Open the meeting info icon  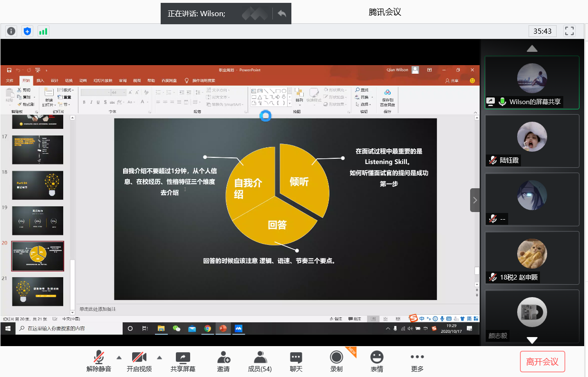click(11, 31)
